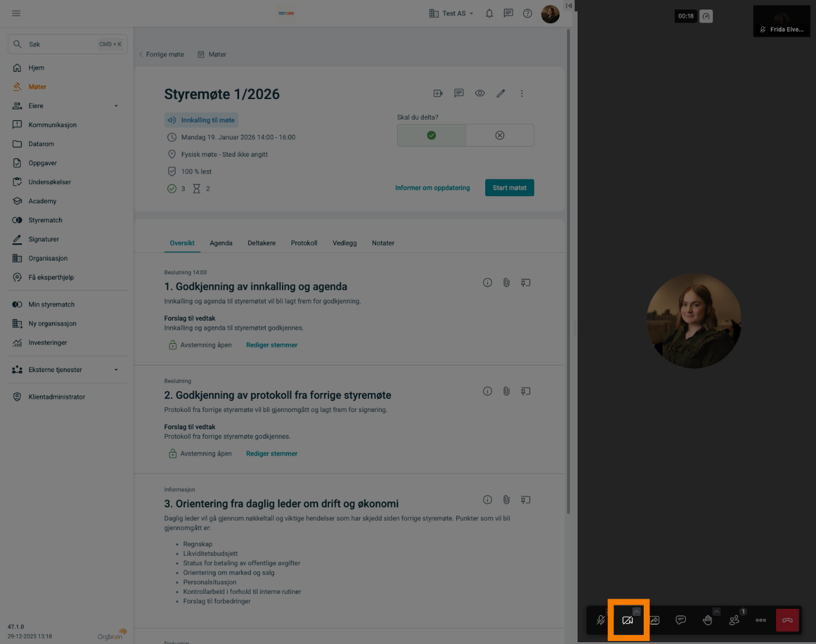
Task: Click the Innkalling til møte status chip
Action: pyautogui.click(x=201, y=120)
